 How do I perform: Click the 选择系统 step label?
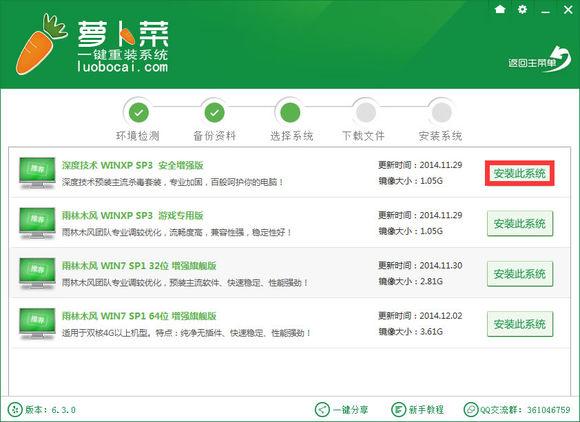pyautogui.click(x=291, y=136)
